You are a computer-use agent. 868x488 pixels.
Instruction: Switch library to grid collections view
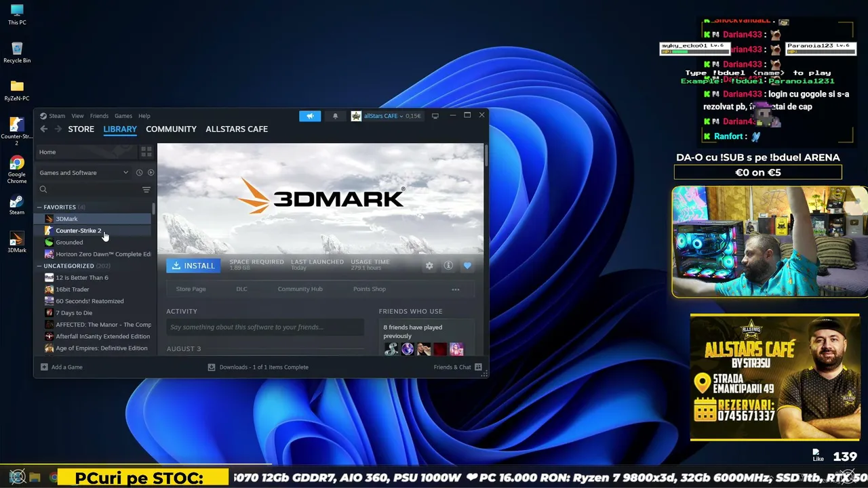(146, 152)
